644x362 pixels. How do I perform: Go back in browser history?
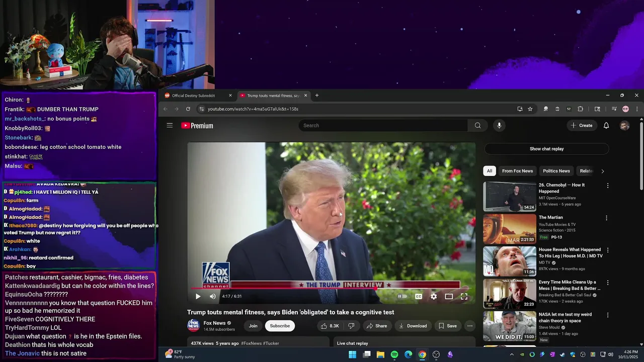point(166,109)
